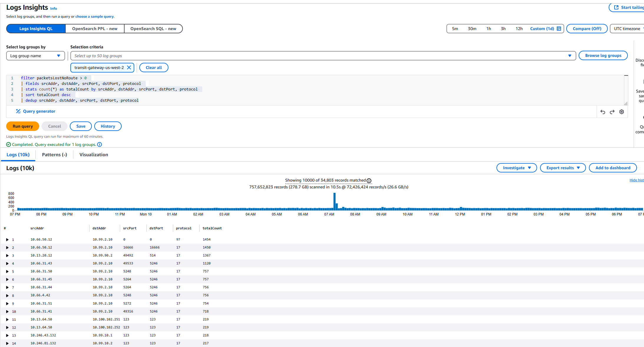Click info icon next to records matched
644x347 pixels.
click(369, 180)
